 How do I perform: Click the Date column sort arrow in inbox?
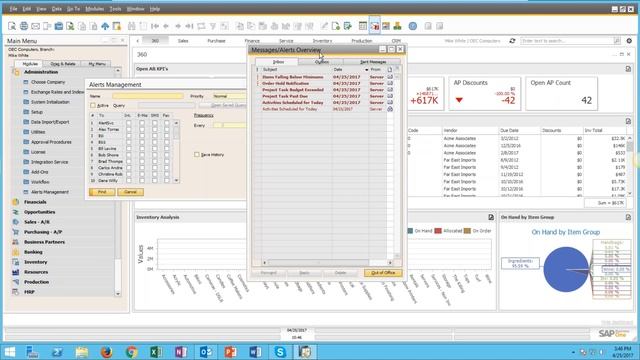point(367,70)
